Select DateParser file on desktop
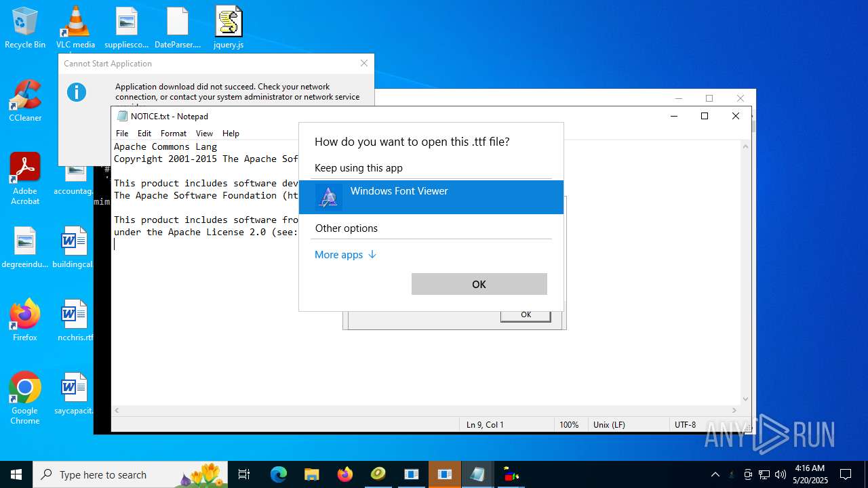The height and width of the screenshot is (488, 868). [x=178, y=28]
